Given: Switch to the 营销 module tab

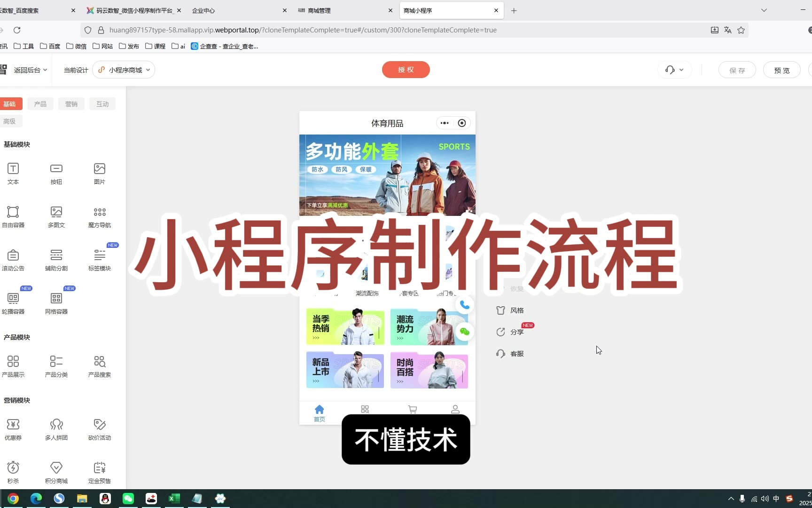Looking at the screenshot, I should click(71, 104).
